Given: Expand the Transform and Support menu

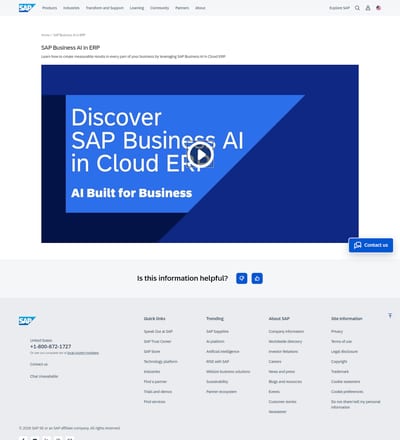Looking at the screenshot, I should 105,8.
